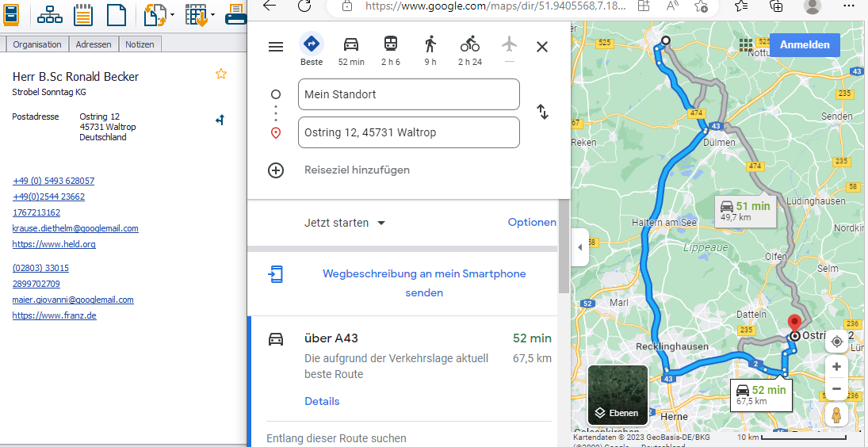Click the browser profile avatar

tap(812, 6)
